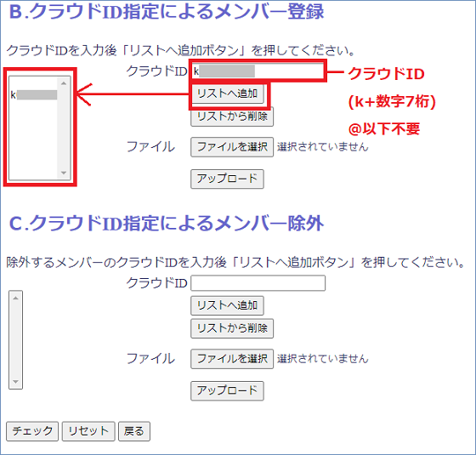Image resolution: width=476 pixels, height=455 pixels.
Task: Click the scroll-down arrow in section B list
Action: click(x=64, y=173)
